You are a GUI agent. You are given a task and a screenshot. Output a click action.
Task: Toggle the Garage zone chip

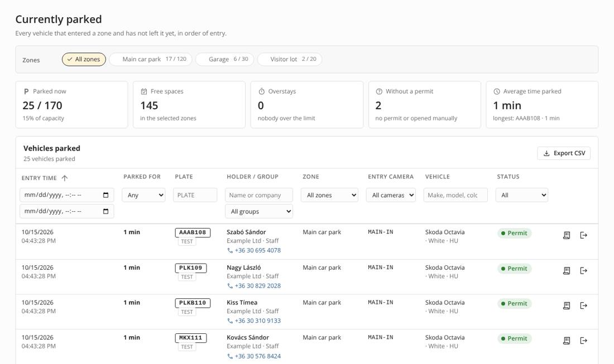(225, 60)
